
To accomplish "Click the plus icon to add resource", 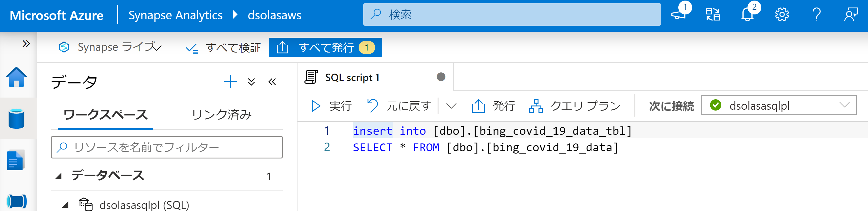I will pos(230,82).
